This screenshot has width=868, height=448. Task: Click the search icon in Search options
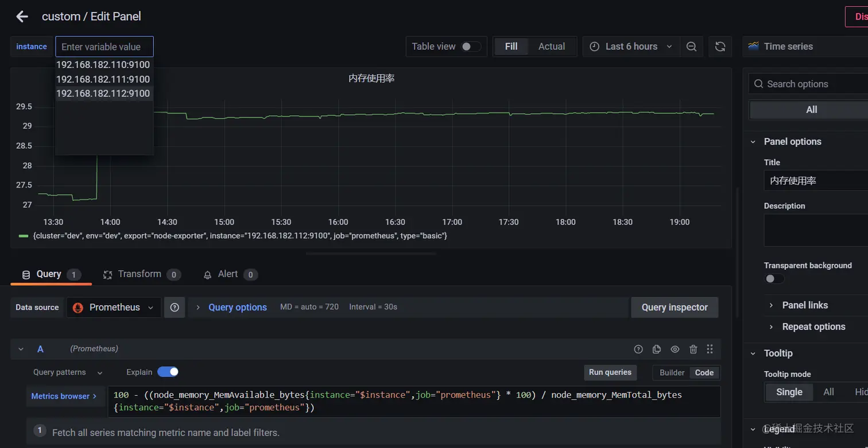tap(759, 84)
